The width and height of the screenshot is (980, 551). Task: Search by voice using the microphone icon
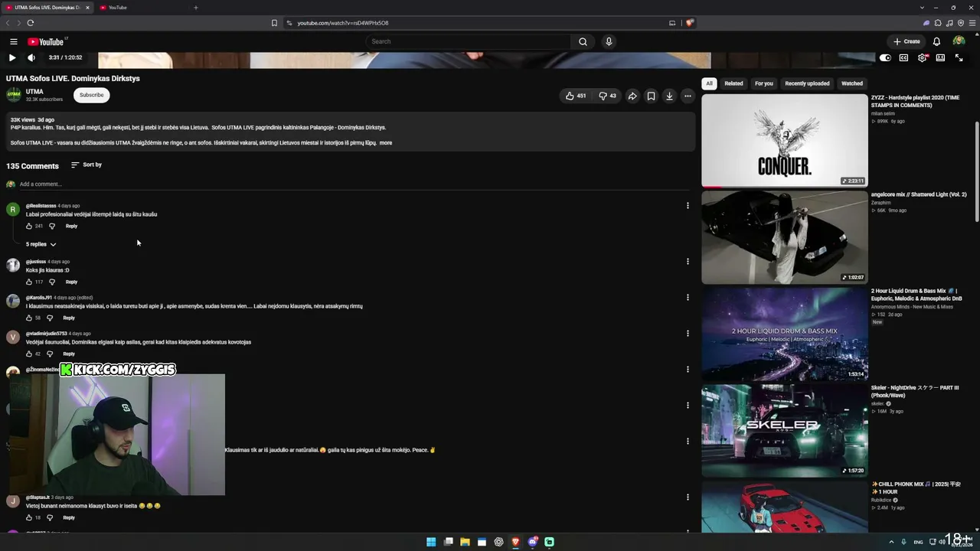click(609, 41)
